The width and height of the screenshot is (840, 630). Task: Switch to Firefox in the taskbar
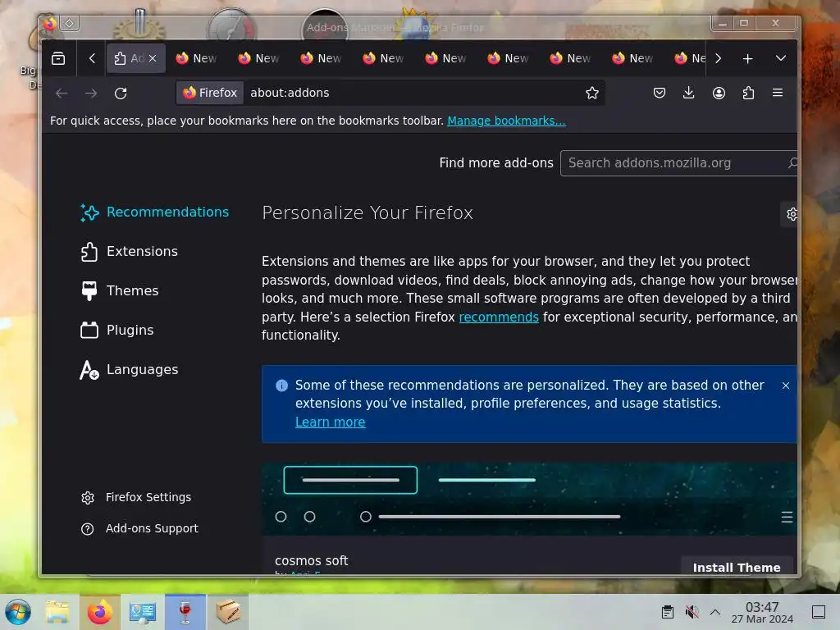coord(99,612)
